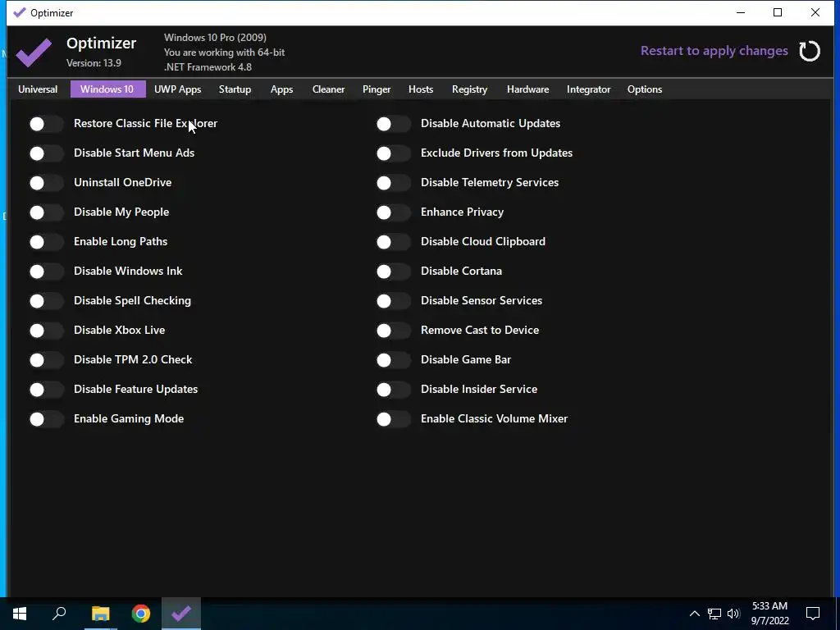Maximize the Optimizer window
This screenshot has height=630, width=840.
tap(778, 12)
